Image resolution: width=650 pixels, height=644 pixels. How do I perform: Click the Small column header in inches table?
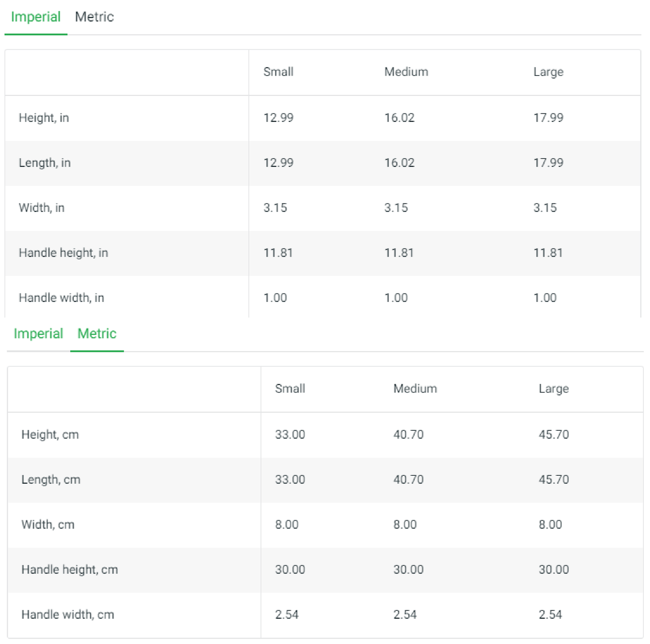click(278, 72)
